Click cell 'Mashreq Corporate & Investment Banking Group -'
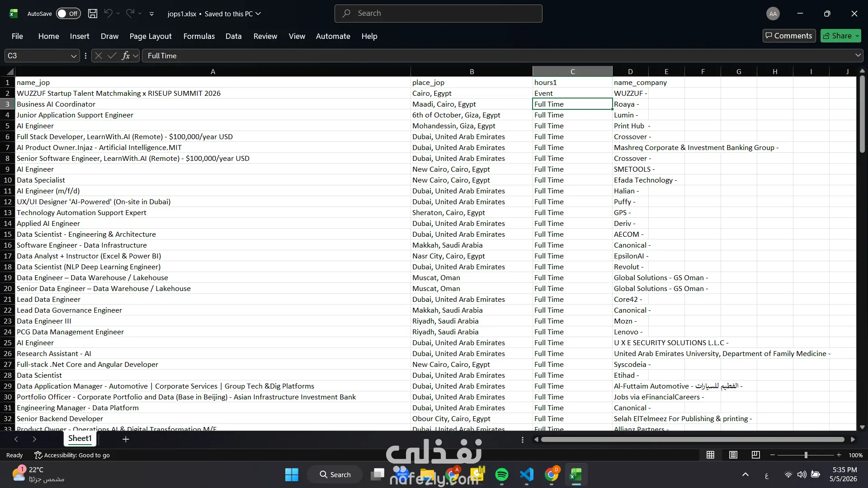 696,147
